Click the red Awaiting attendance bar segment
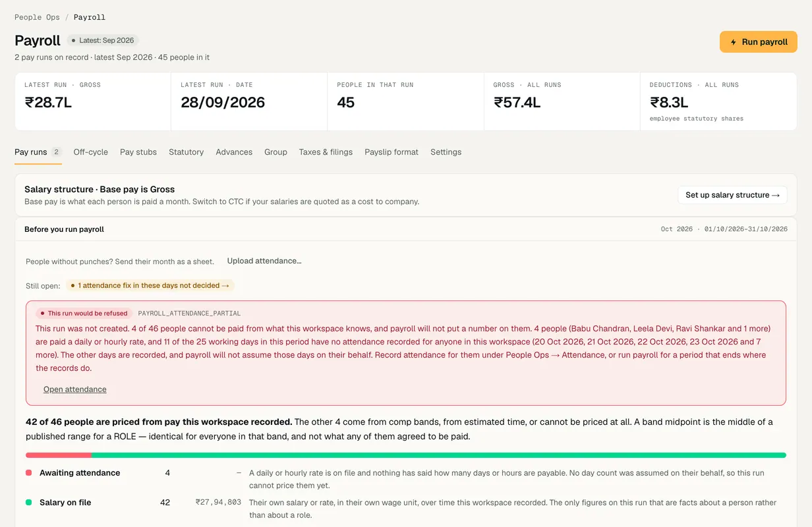Viewport: 812px width, 527px height. (x=59, y=455)
